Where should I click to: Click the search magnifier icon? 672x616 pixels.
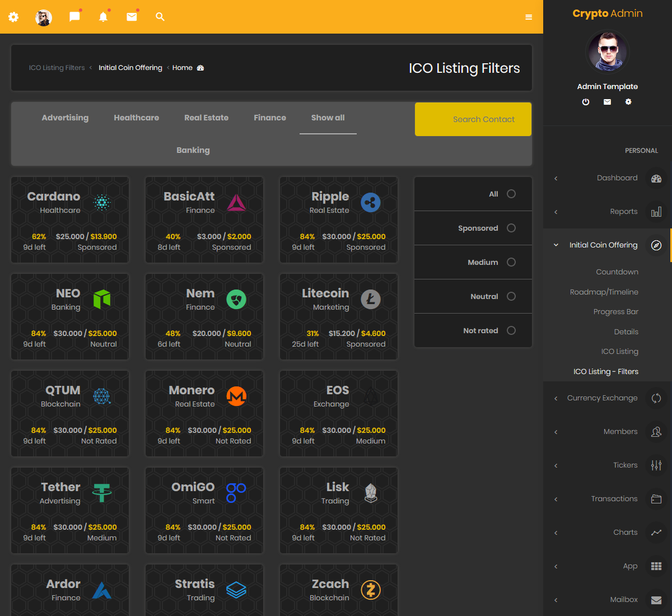160,17
